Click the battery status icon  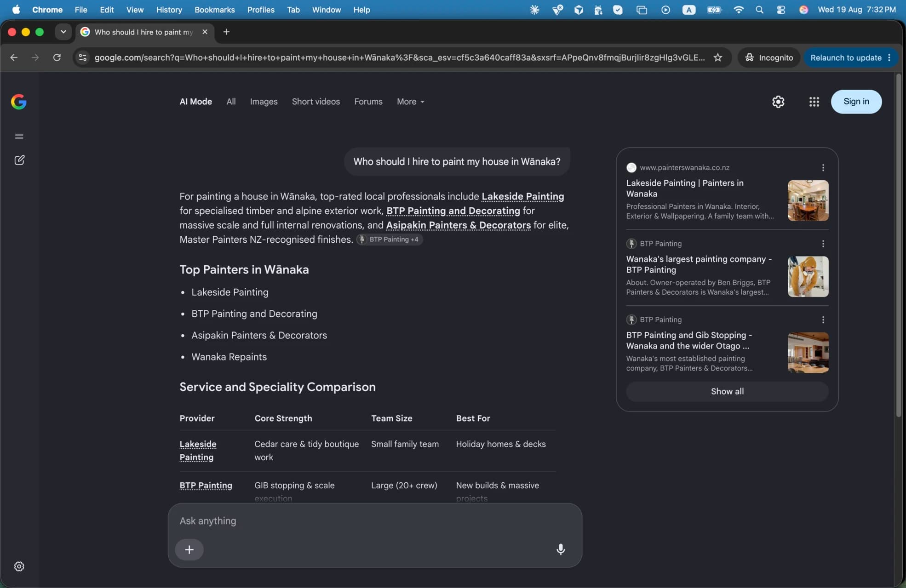pos(714,10)
